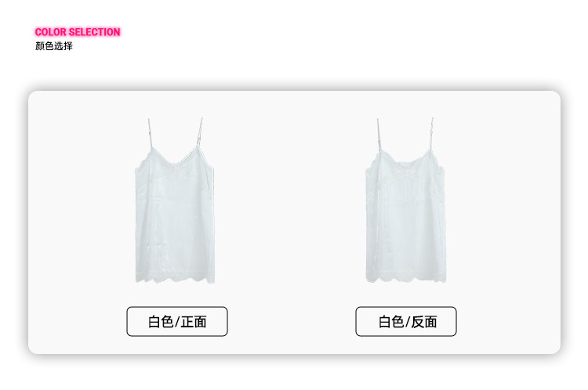Open the back-view white camisole image

406,200
